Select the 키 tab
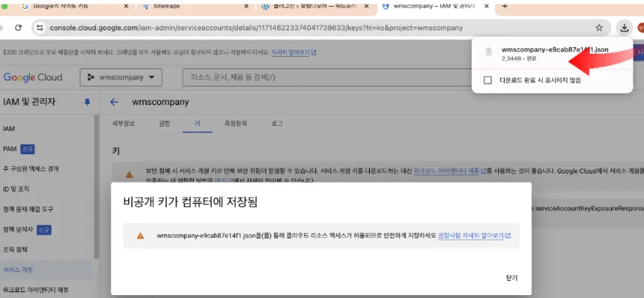Image resolution: width=644 pixels, height=298 pixels. (198, 123)
